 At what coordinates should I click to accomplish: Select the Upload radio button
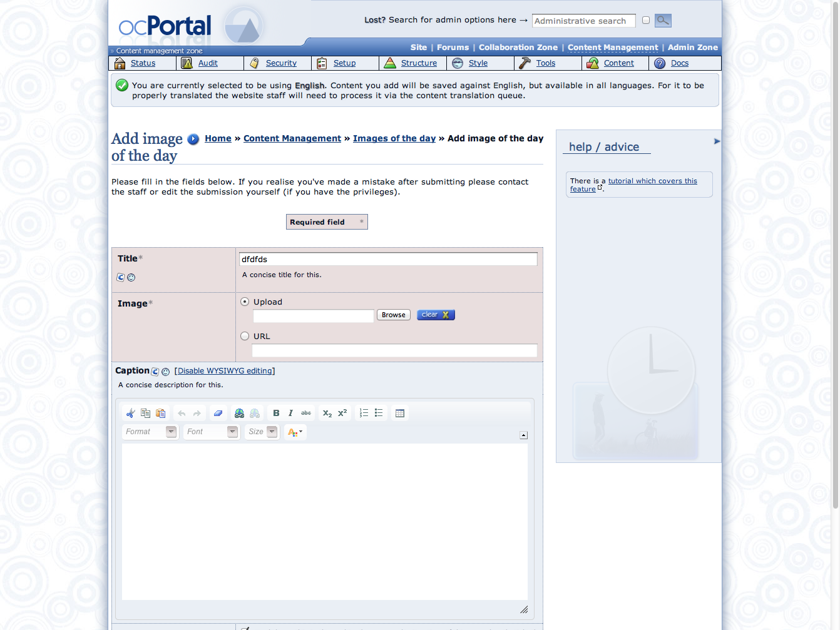click(x=245, y=302)
